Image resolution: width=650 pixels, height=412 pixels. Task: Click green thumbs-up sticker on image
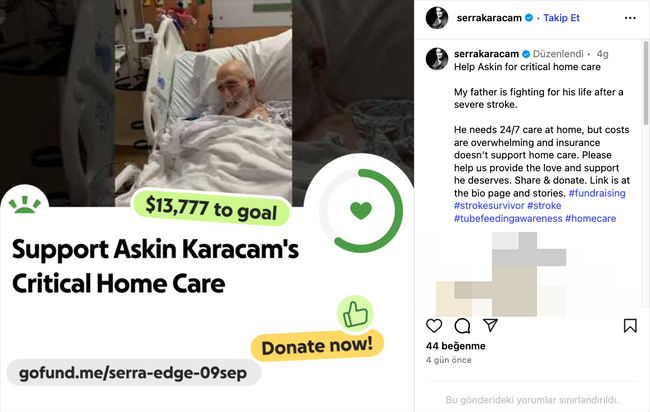355,313
